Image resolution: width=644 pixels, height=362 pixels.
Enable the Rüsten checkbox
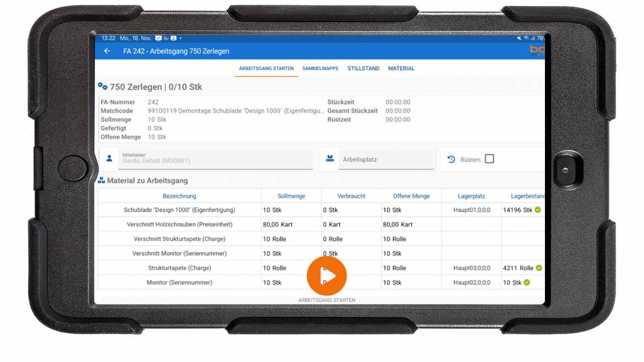pyautogui.click(x=489, y=159)
